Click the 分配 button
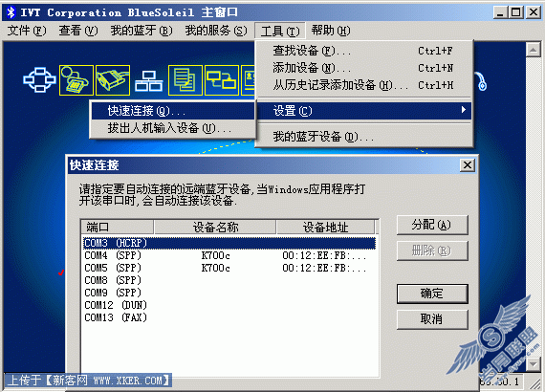 point(432,225)
